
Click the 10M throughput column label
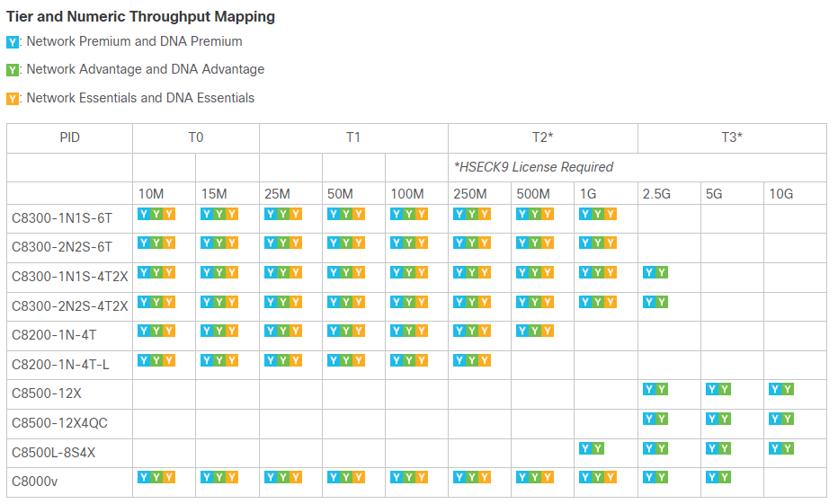(x=151, y=194)
